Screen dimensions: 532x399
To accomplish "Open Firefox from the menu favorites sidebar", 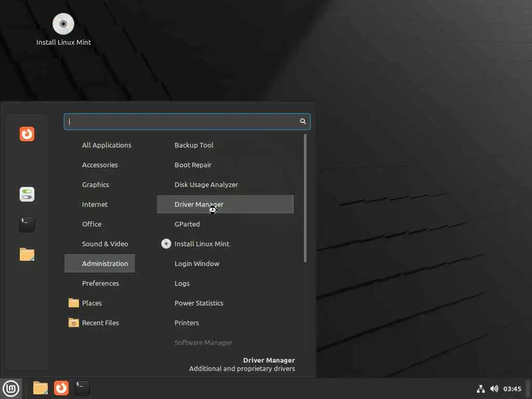I will [27, 134].
